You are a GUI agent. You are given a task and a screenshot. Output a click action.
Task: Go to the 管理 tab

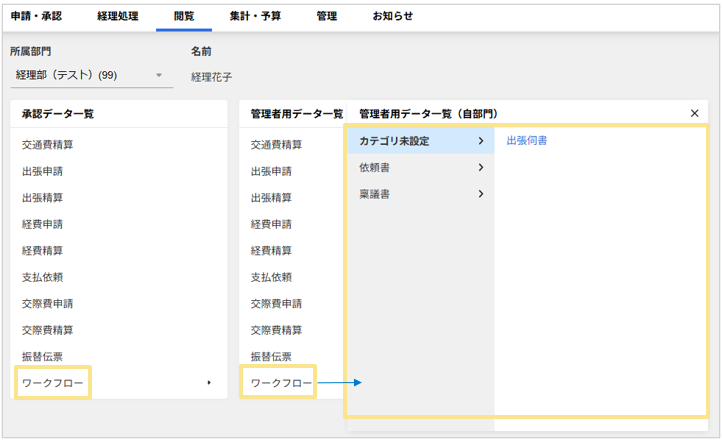327,16
